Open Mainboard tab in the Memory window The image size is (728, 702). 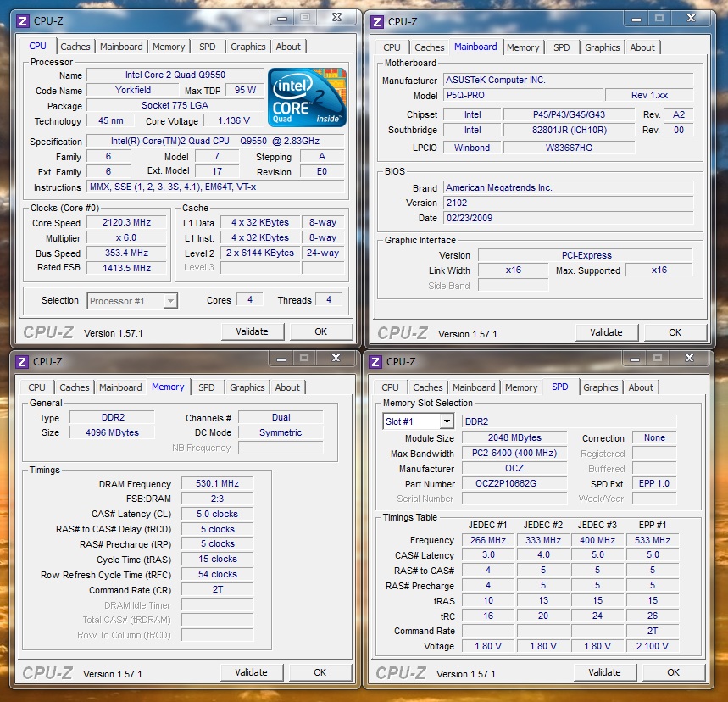point(120,387)
